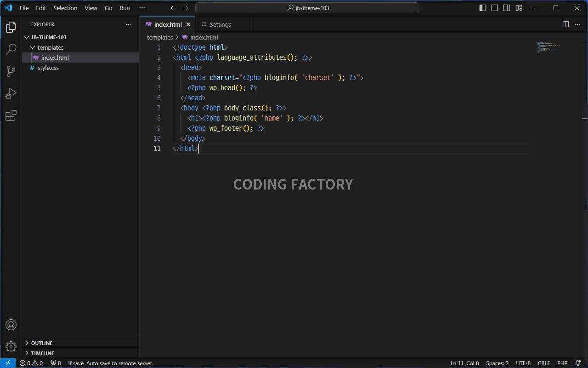588x368 pixels.
Task: Open the Run and Debug view
Action: coord(11,93)
